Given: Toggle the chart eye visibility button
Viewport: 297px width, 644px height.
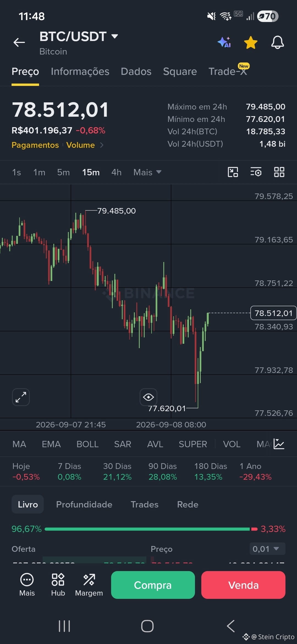Looking at the screenshot, I should tap(148, 397).
